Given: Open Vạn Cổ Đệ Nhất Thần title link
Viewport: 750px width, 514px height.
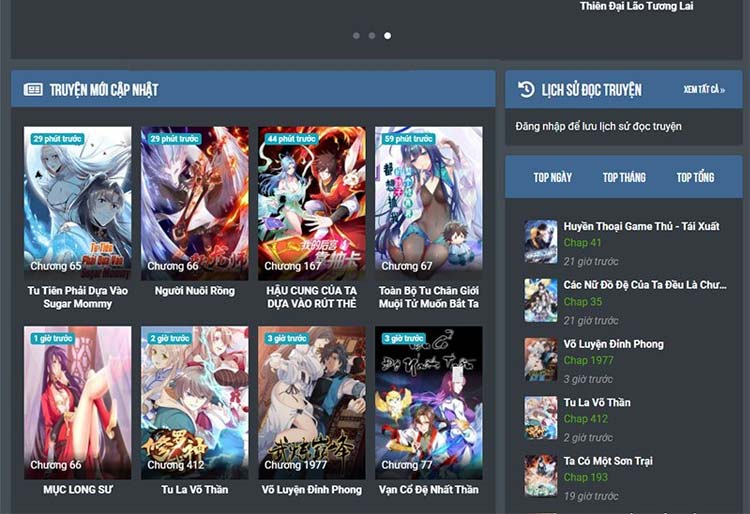Looking at the screenshot, I should click(x=428, y=490).
